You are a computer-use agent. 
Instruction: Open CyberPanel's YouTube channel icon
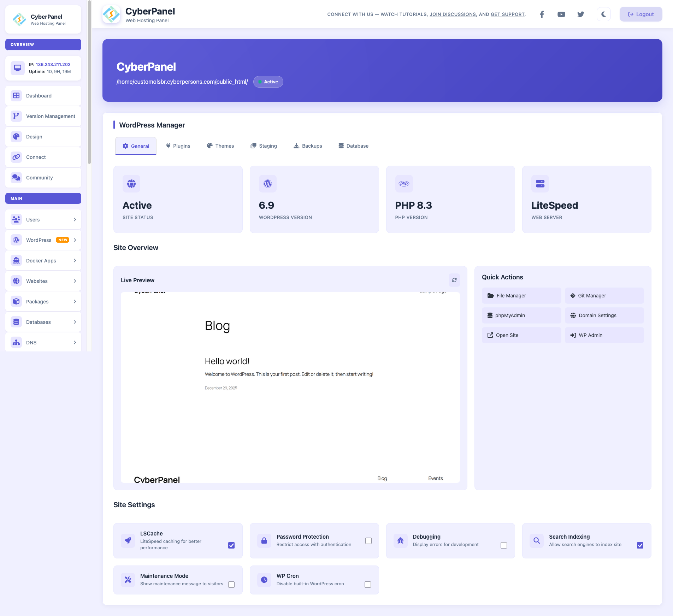click(x=561, y=14)
